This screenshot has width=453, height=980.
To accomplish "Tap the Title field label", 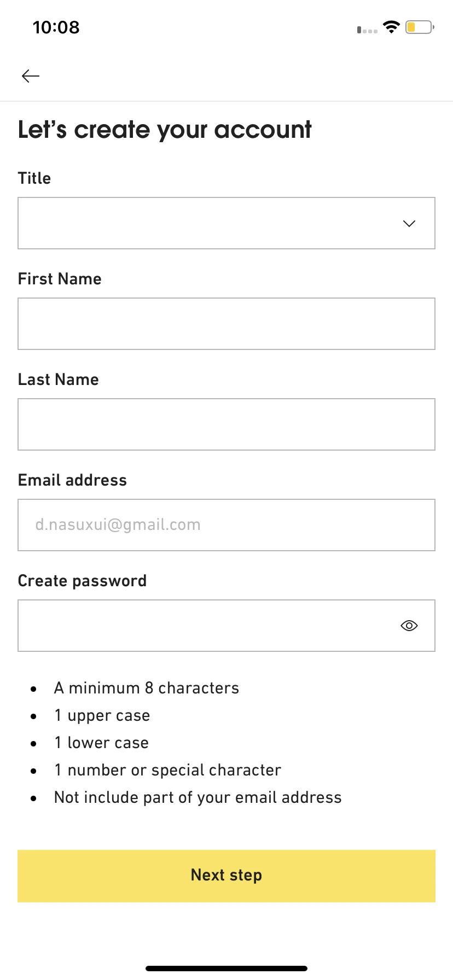I will tap(34, 178).
